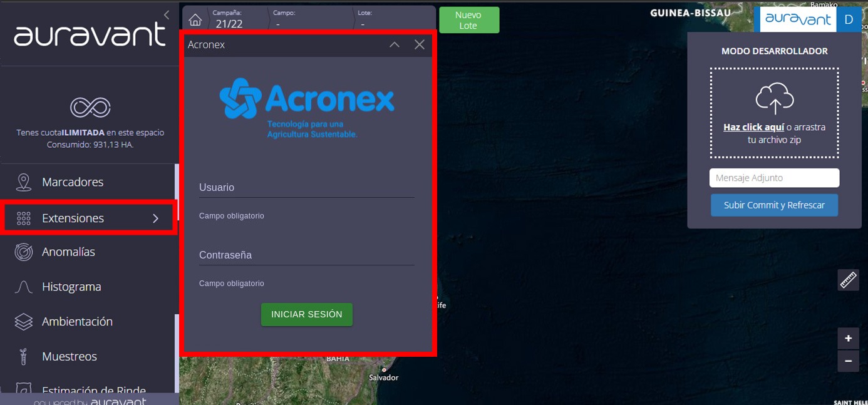Open the Marcadores menu item
The image size is (868, 405).
click(89, 182)
